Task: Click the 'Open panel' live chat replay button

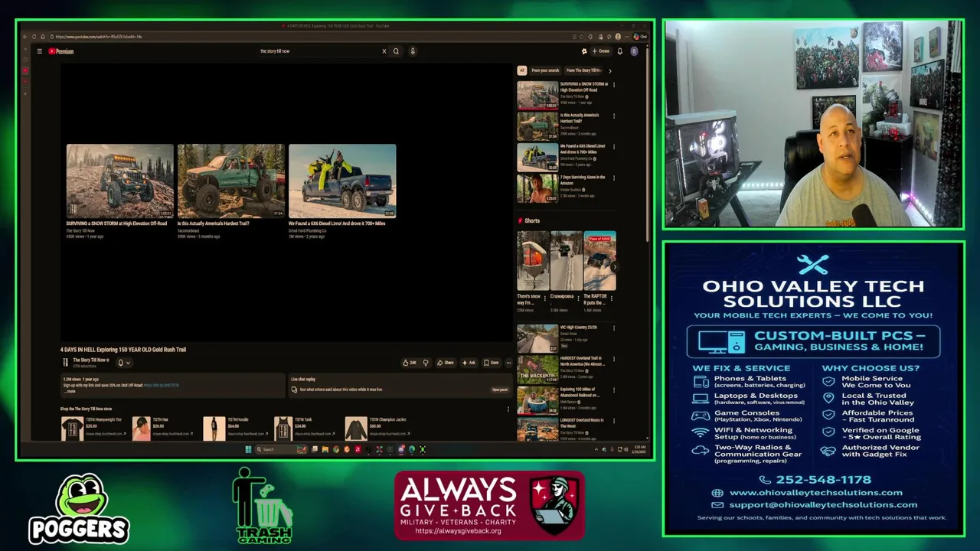Action: pos(500,390)
